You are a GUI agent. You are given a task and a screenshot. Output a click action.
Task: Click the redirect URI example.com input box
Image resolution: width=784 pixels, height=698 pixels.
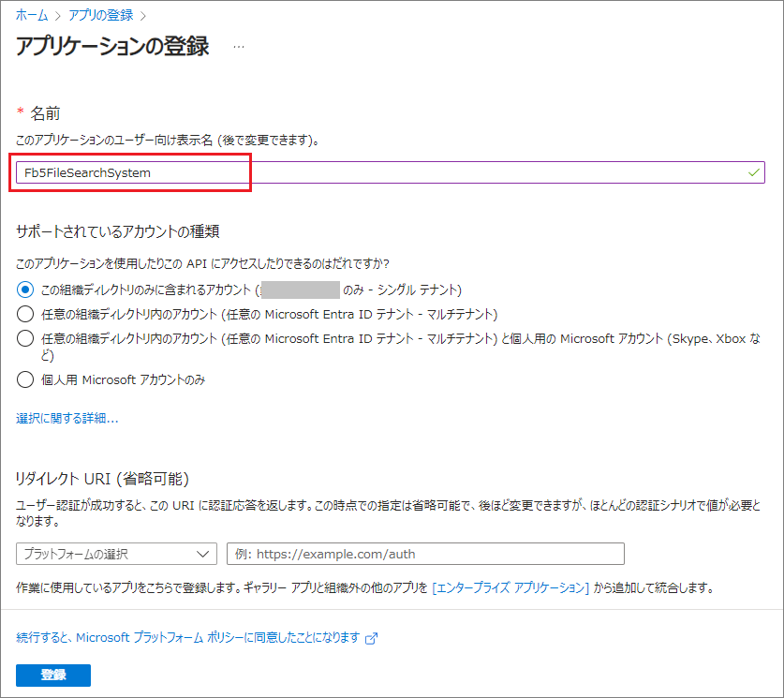click(x=425, y=554)
